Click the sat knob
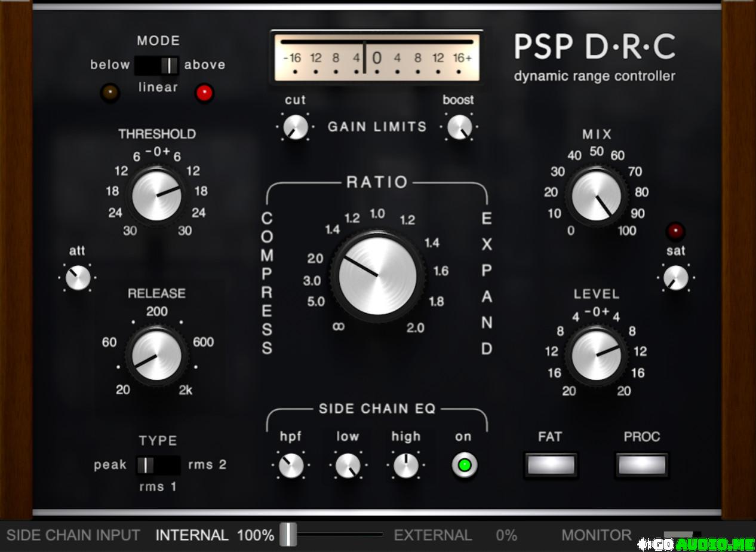Viewport: 756px width, 552px height. (x=676, y=278)
